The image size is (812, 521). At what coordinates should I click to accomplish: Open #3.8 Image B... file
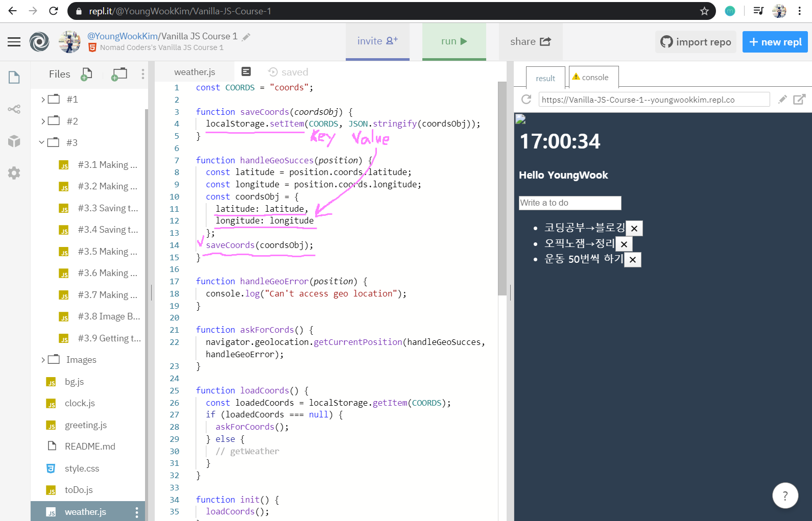99,316
